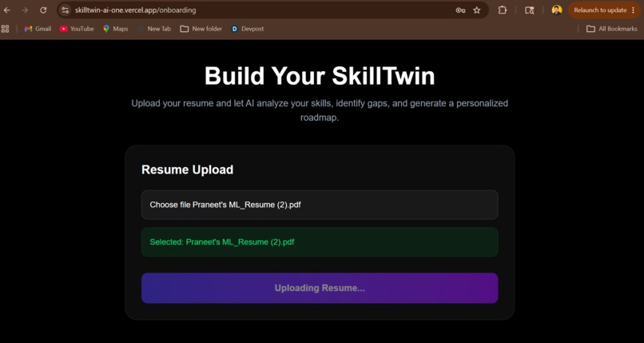
Task: Go back using the browser back arrow
Action: pos(7,10)
